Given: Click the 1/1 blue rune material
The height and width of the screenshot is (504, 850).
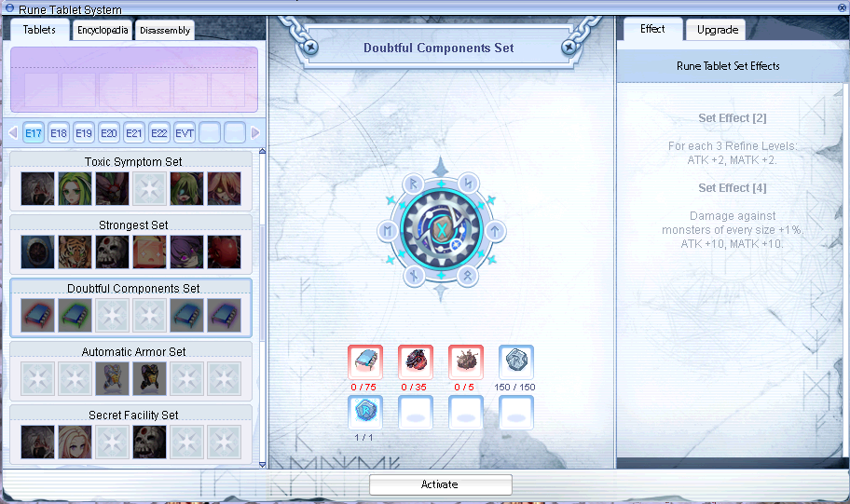Looking at the screenshot, I should pos(365,411).
